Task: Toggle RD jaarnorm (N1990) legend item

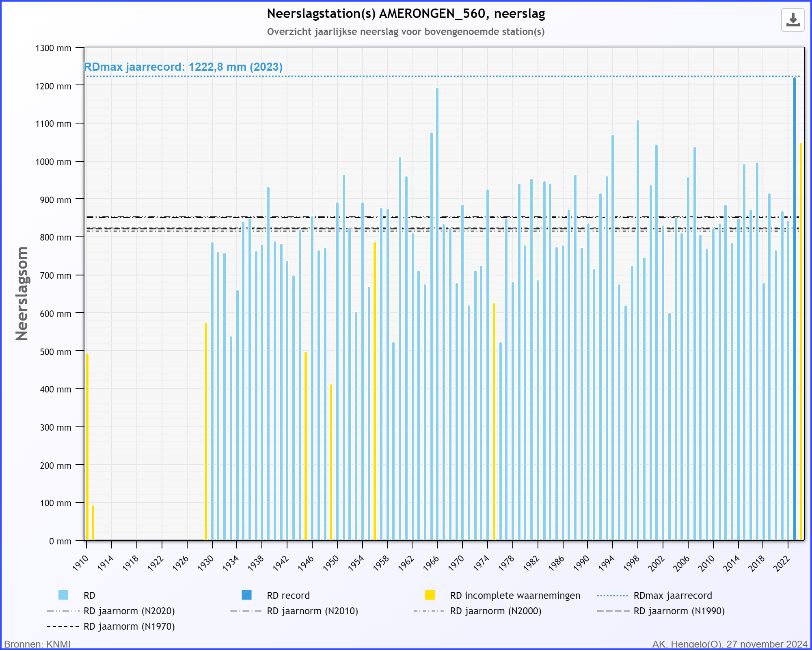Action: (x=679, y=611)
